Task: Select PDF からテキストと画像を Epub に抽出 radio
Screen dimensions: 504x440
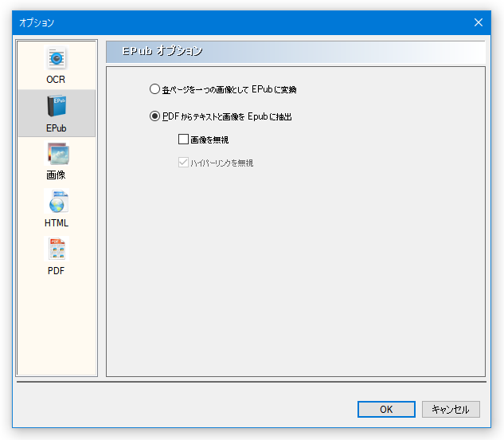Action: pos(154,116)
